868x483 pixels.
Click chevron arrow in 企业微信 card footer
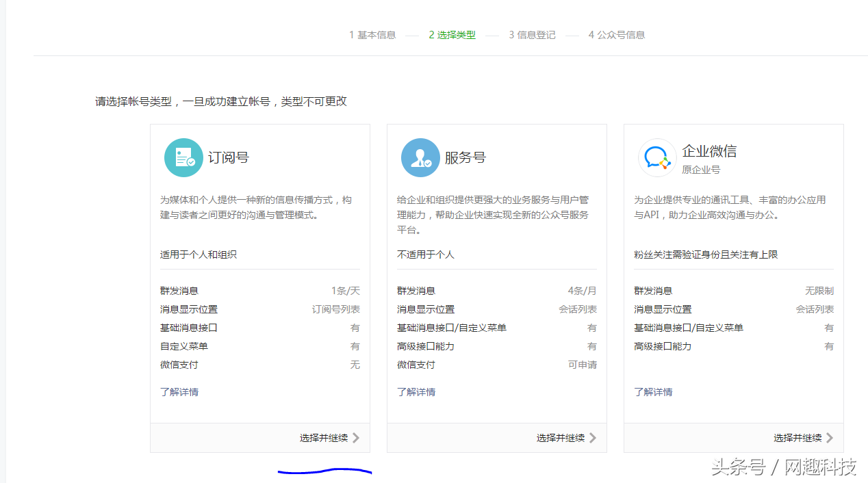click(830, 438)
